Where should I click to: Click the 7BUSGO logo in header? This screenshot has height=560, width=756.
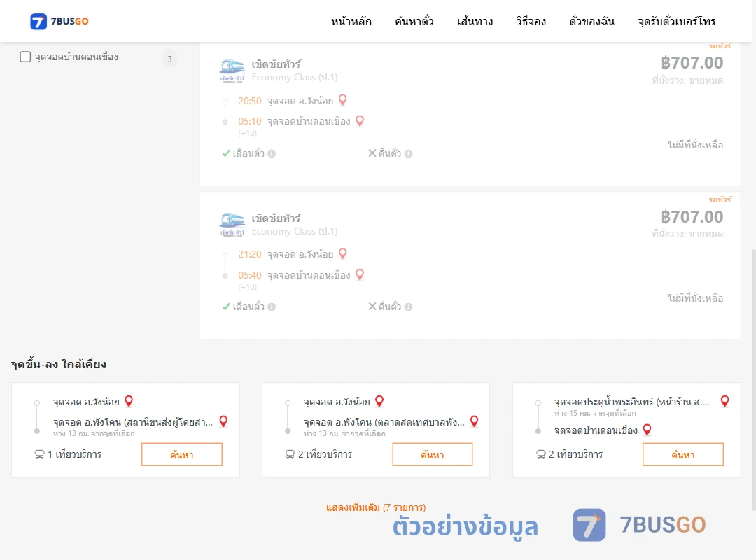click(x=59, y=21)
